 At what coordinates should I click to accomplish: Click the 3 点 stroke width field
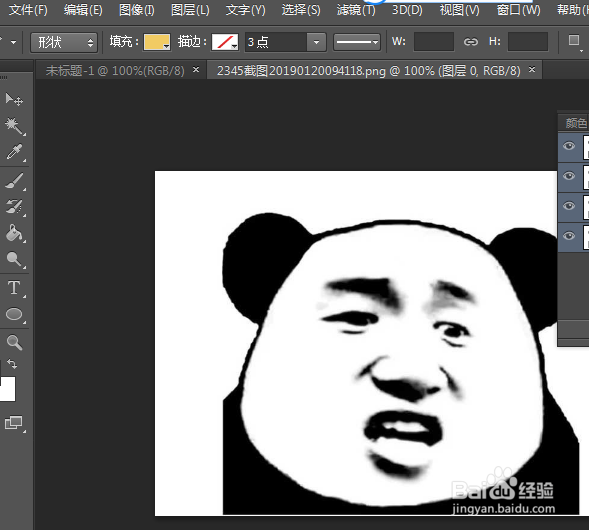276,42
